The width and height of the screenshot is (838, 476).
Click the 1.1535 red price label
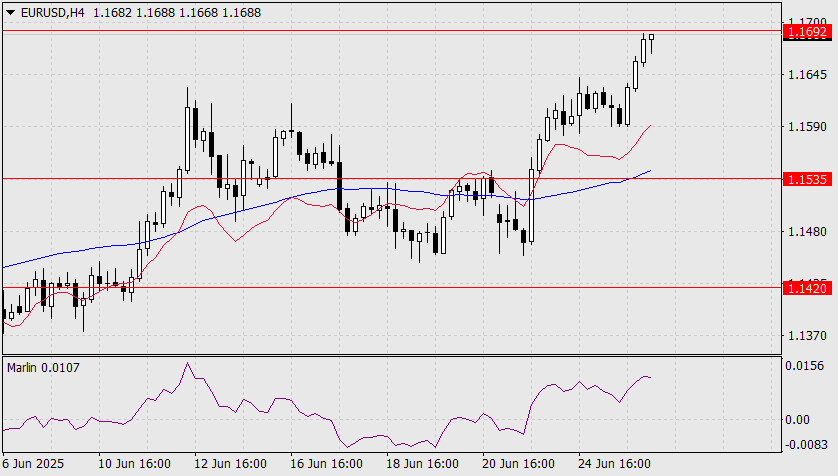pos(808,179)
